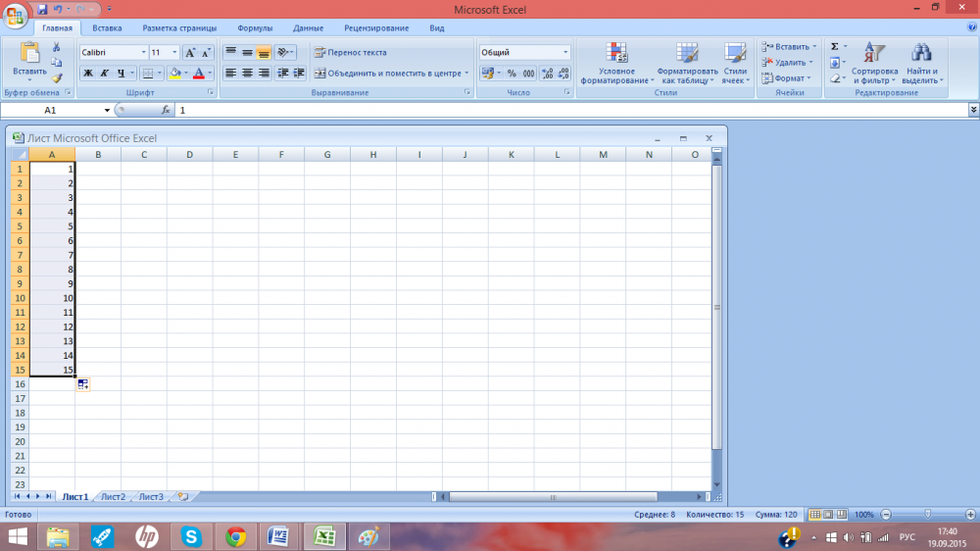The image size is (980, 551).
Task: Click the Format Painter brush icon
Action: (x=57, y=78)
